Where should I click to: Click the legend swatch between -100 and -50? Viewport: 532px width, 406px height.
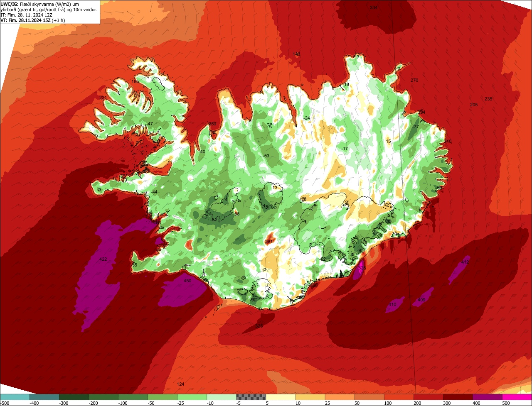133,397
